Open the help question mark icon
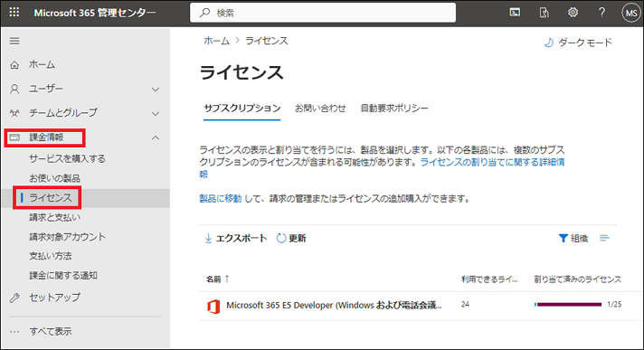This screenshot has height=350, width=644. pos(601,13)
